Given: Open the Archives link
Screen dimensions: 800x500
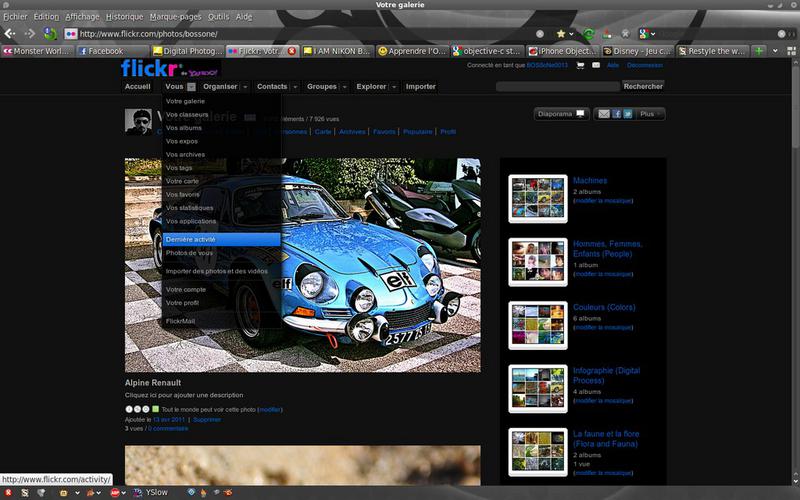Looking at the screenshot, I should click(x=352, y=132).
